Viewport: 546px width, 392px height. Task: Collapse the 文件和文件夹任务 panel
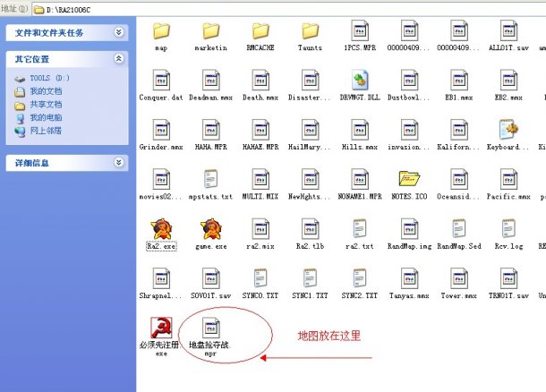click(119, 32)
